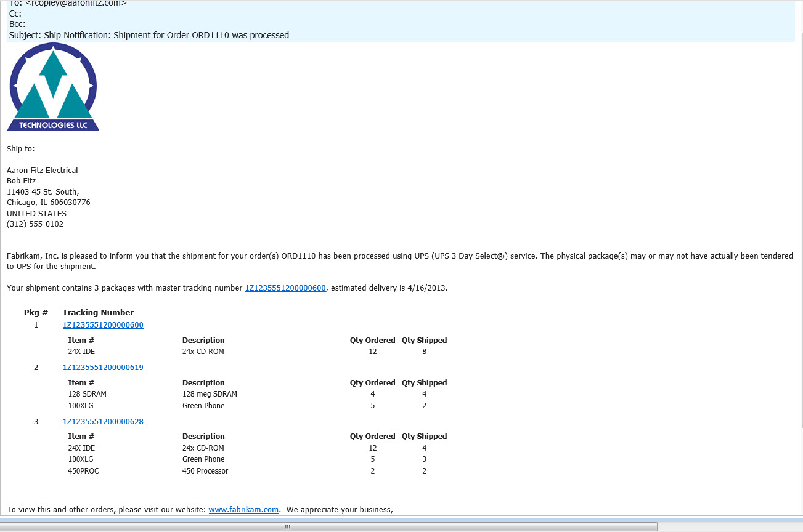Open master tracking number link in paragraph
Image resolution: width=803 pixels, height=532 pixels.
click(x=285, y=288)
